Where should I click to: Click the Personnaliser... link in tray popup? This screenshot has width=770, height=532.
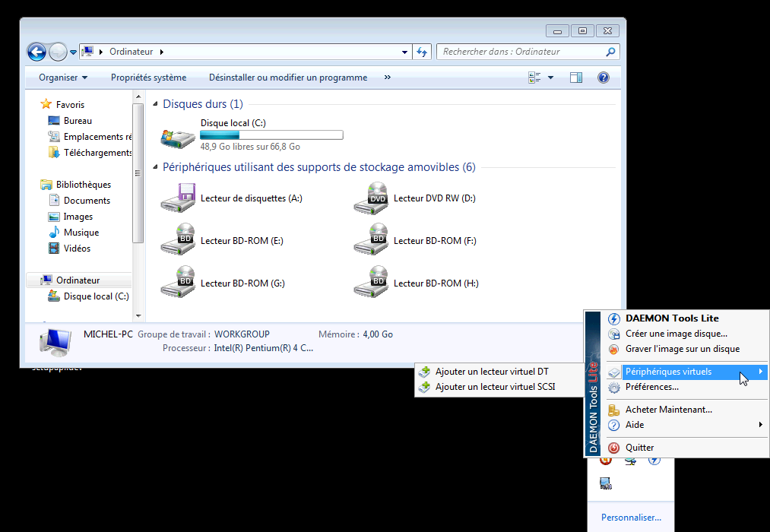pos(631,518)
